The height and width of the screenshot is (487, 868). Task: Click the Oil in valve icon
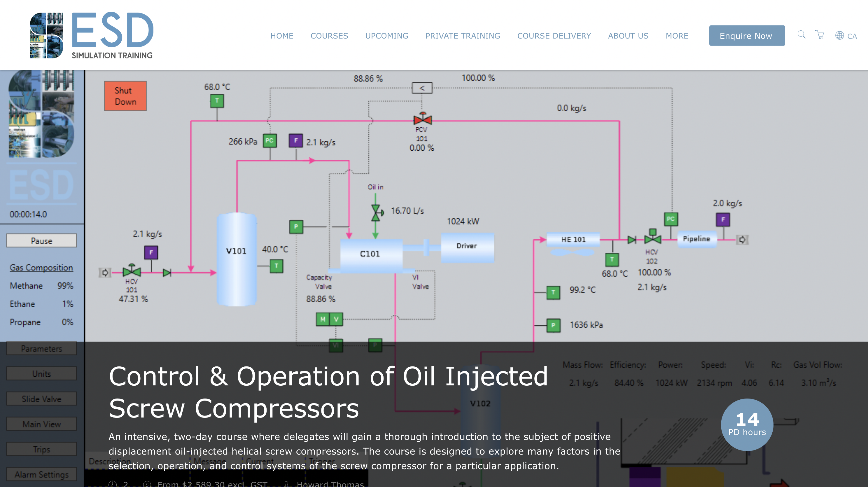[x=376, y=213]
